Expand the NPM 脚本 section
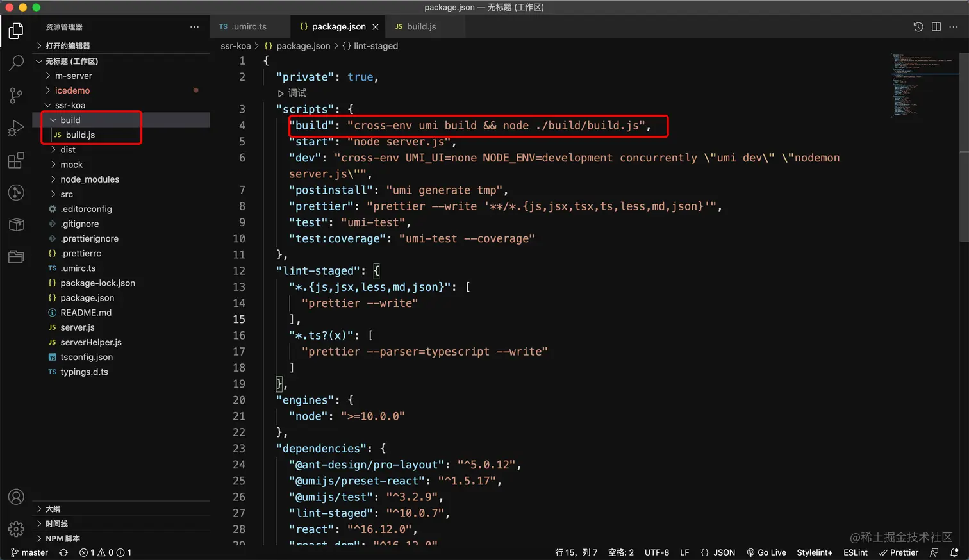 point(122,538)
